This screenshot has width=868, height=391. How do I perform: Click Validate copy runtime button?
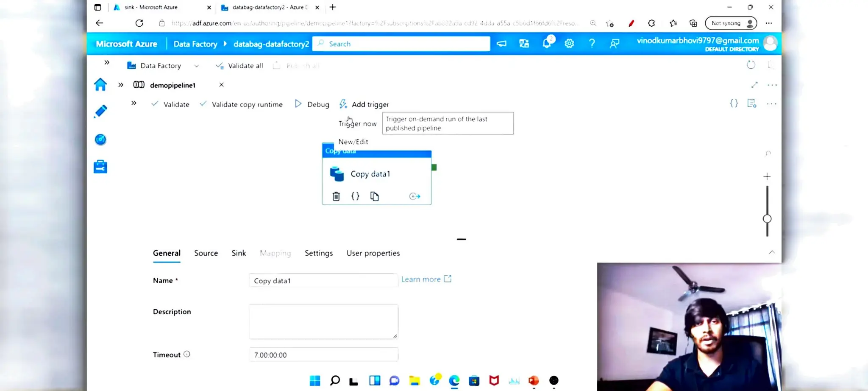point(241,104)
